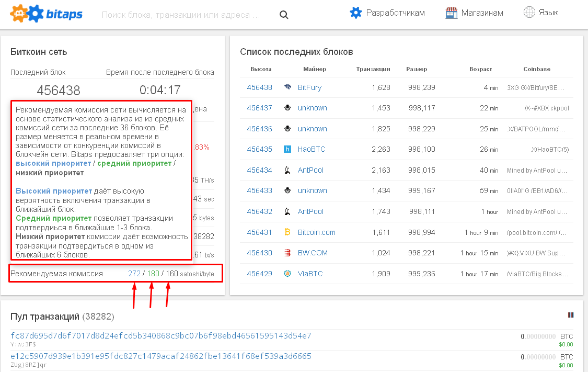Click the HaoBTC miner icon
This screenshot has width=588, height=372.
click(287, 149)
